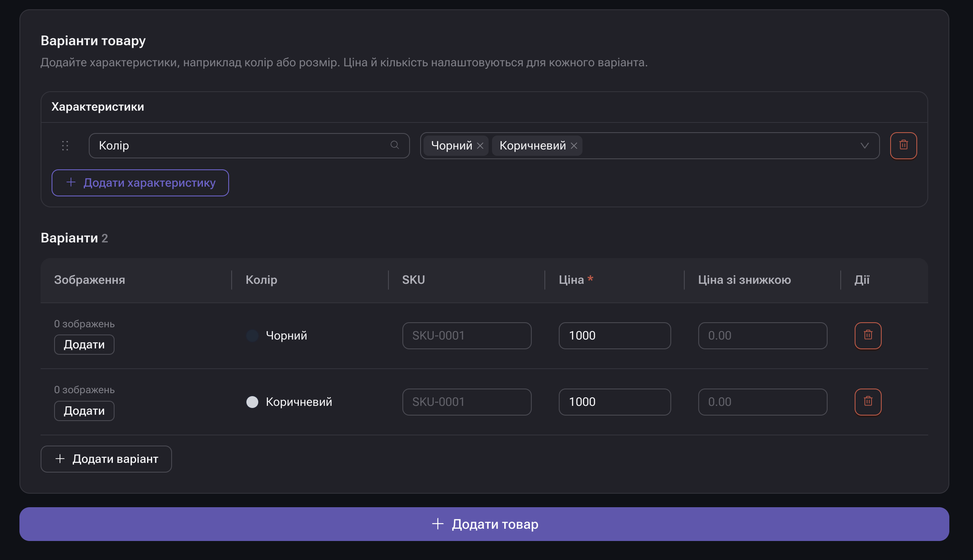The width and height of the screenshot is (973, 560).
Task: Set discount price for Чорний variant
Action: pos(763,336)
